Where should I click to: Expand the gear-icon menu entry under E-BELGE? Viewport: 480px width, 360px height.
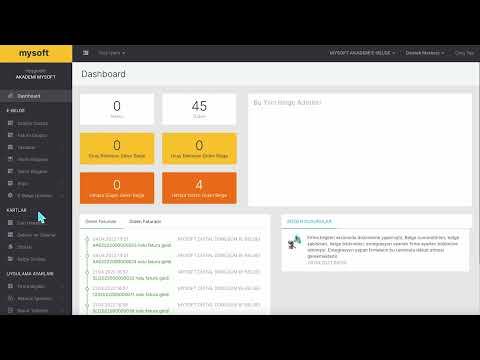(36, 195)
